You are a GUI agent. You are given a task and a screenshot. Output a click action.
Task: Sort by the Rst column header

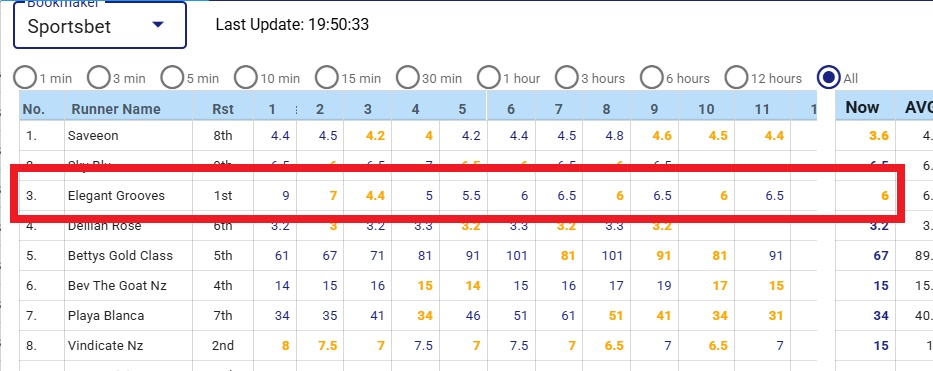click(223, 109)
